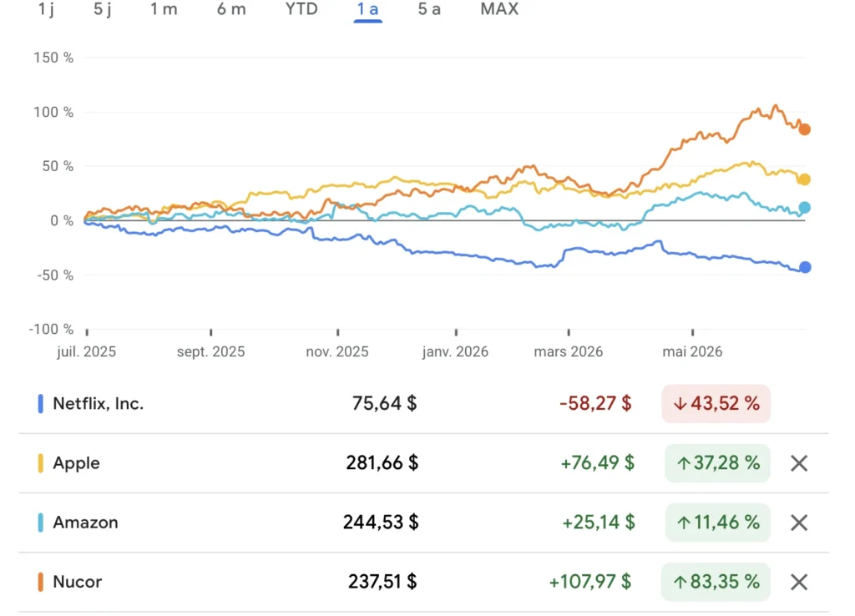Screen dimensions: 855x616
Task: Click the Nucor change +107,97 $
Action: 590,583
